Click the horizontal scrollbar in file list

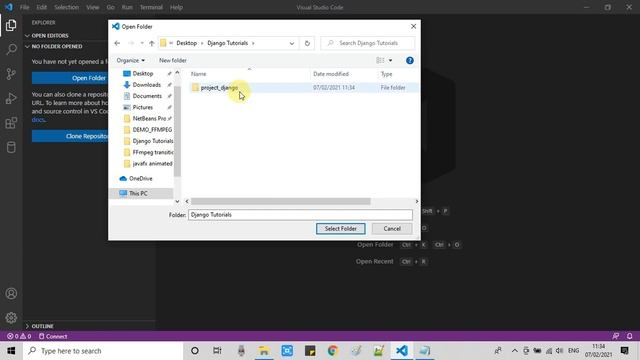280,201
